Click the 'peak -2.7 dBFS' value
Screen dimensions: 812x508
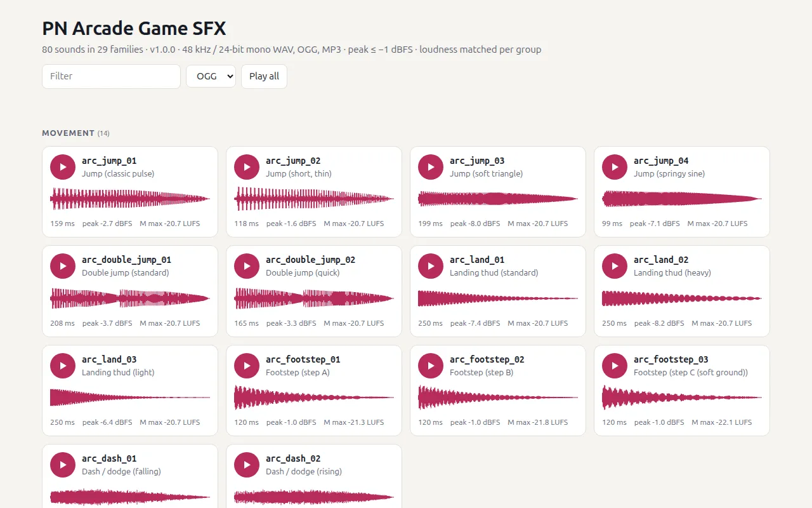pyautogui.click(x=107, y=224)
